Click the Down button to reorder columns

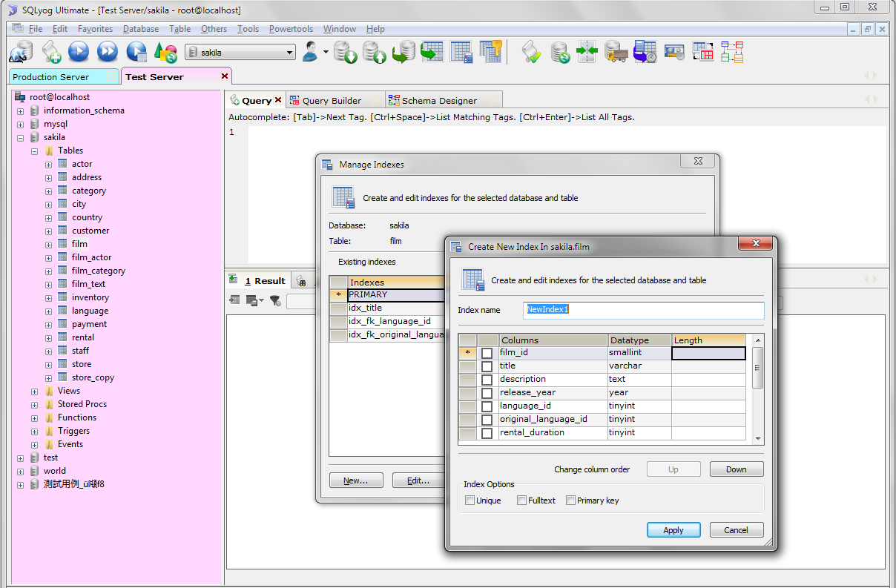(x=736, y=469)
